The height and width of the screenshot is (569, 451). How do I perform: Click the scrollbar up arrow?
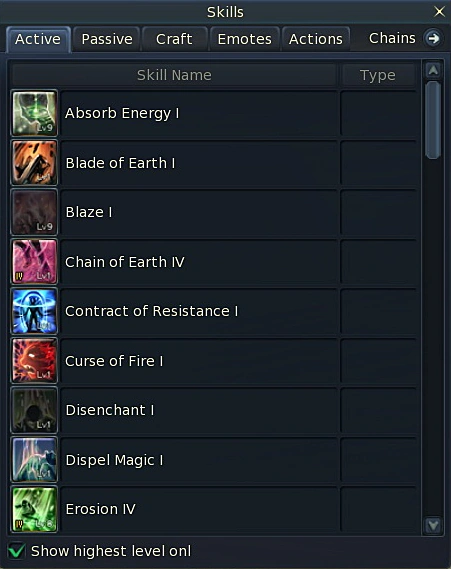(433, 70)
